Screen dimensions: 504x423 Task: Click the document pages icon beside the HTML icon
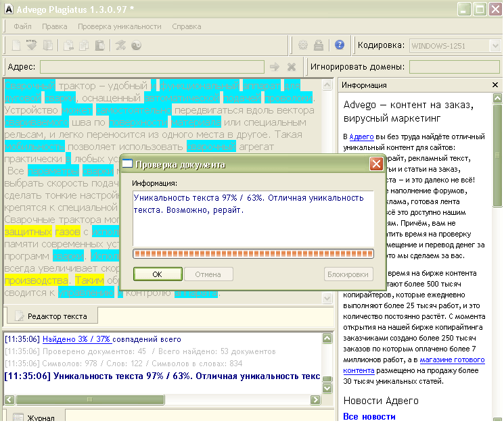(48, 45)
